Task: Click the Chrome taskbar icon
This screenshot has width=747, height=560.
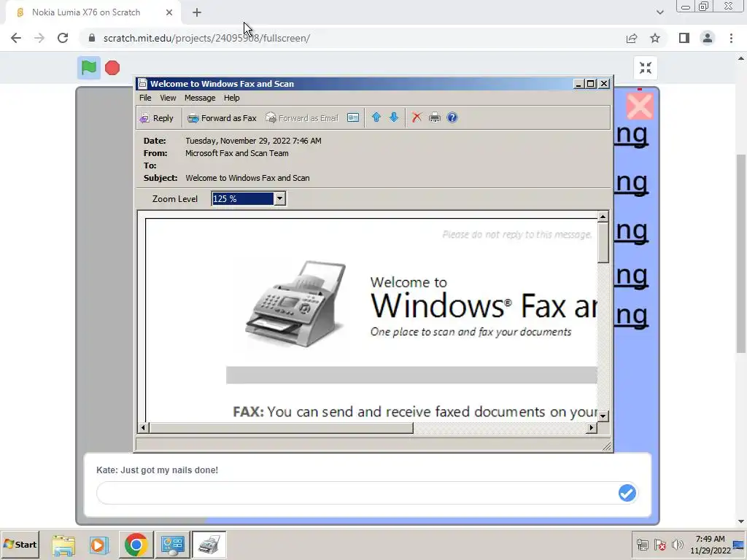Action: [136, 545]
